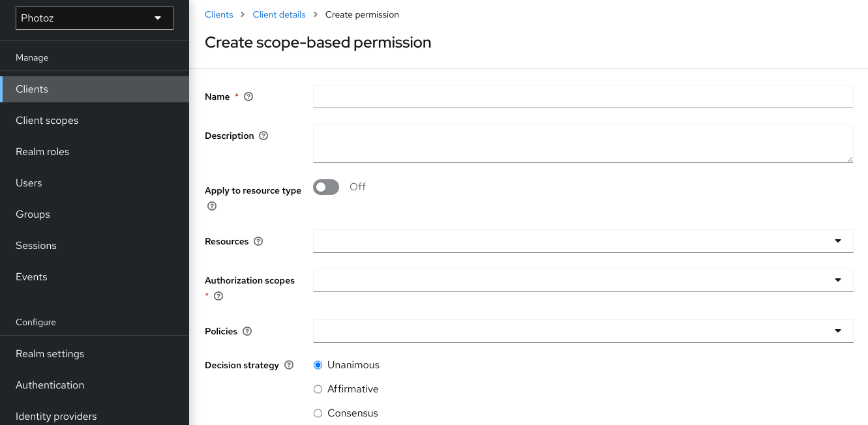
Task: Click help icon beside Decision strategy
Action: [288, 364]
